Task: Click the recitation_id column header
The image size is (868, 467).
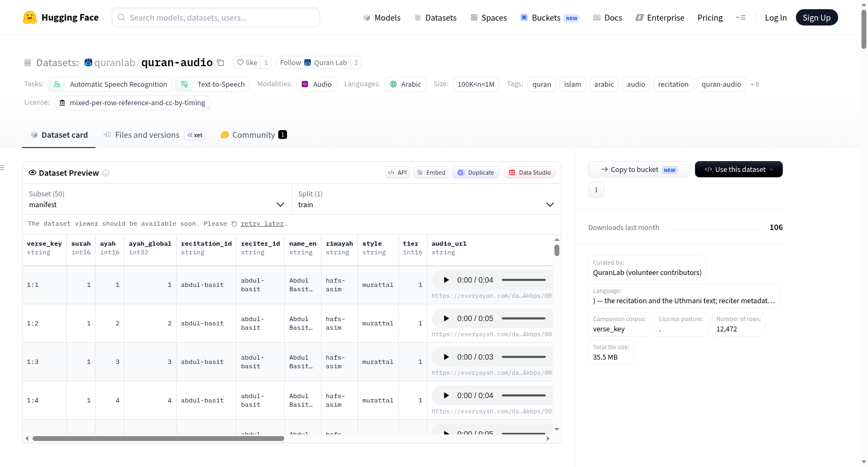Action: 206,248
